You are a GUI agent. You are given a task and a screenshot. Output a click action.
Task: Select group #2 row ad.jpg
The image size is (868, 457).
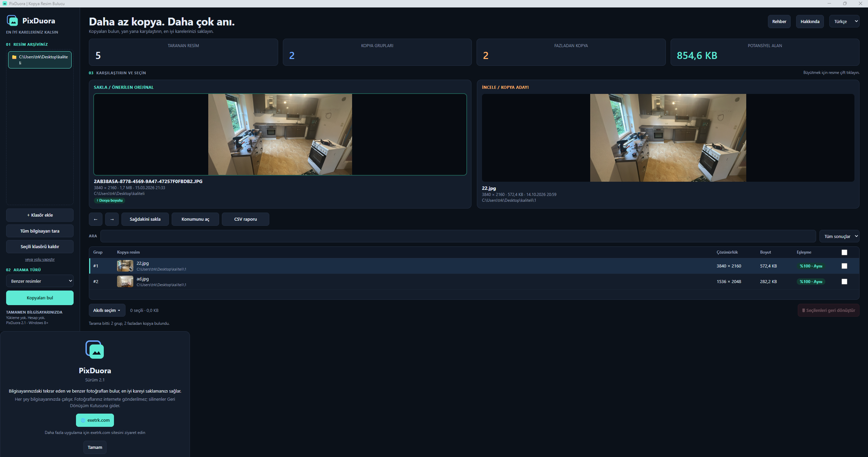(474, 281)
